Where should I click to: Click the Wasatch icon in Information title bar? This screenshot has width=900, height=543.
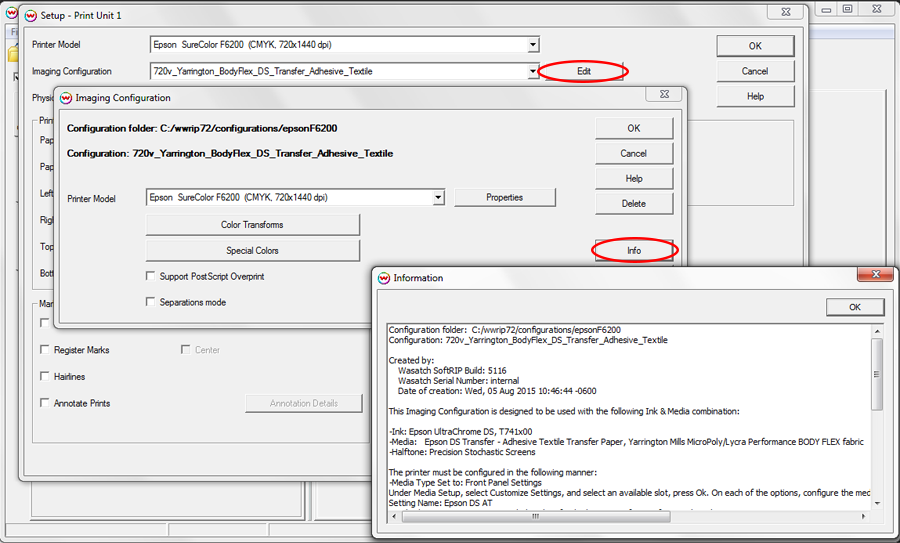[x=384, y=278]
